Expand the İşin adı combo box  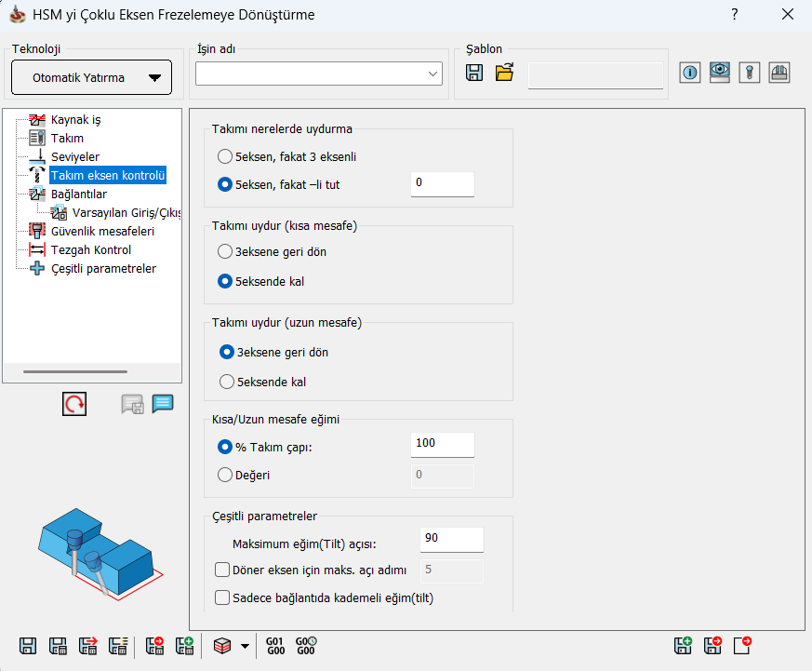click(x=433, y=74)
